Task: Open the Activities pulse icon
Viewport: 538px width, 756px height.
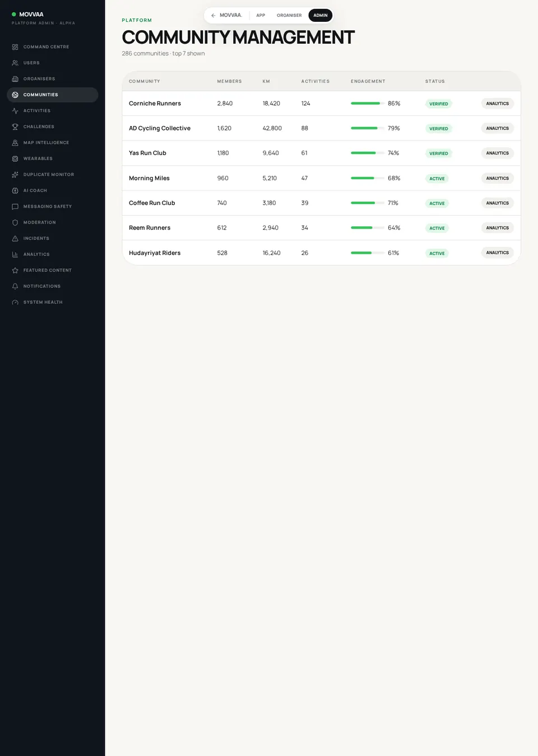Action: tap(15, 111)
